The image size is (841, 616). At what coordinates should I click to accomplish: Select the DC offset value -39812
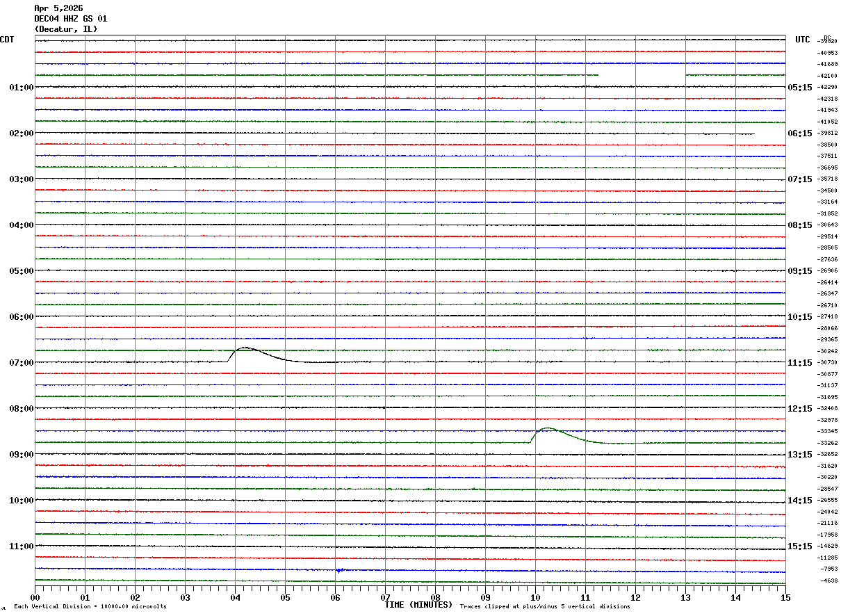(x=828, y=133)
